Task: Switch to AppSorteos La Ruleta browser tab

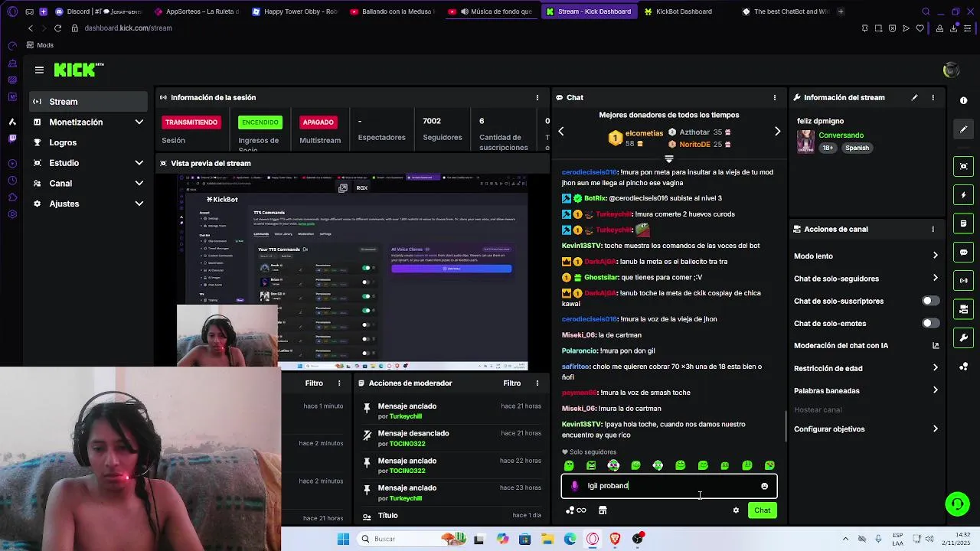Action: [197, 11]
